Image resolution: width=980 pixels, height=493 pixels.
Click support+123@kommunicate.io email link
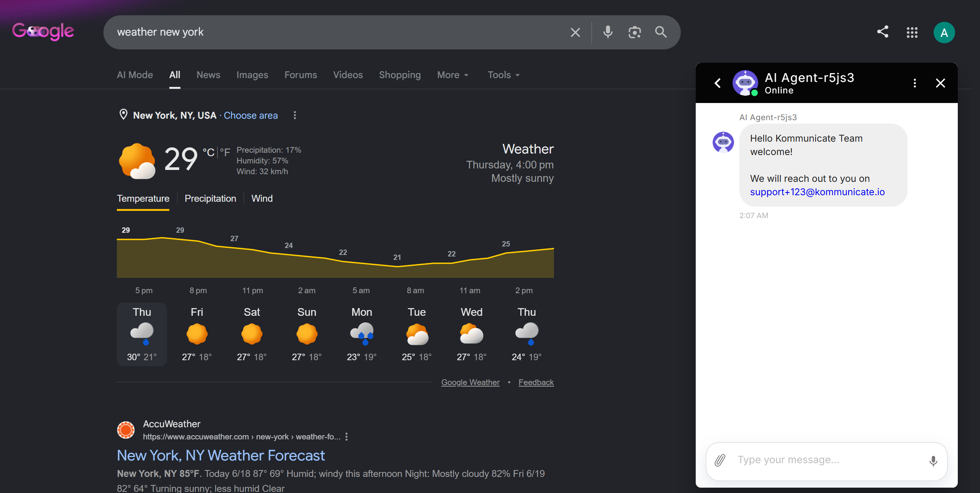817,192
